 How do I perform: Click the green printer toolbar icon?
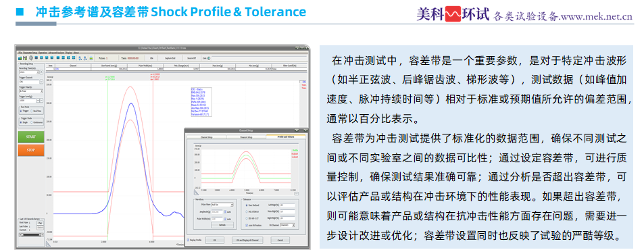click(x=91, y=58)
